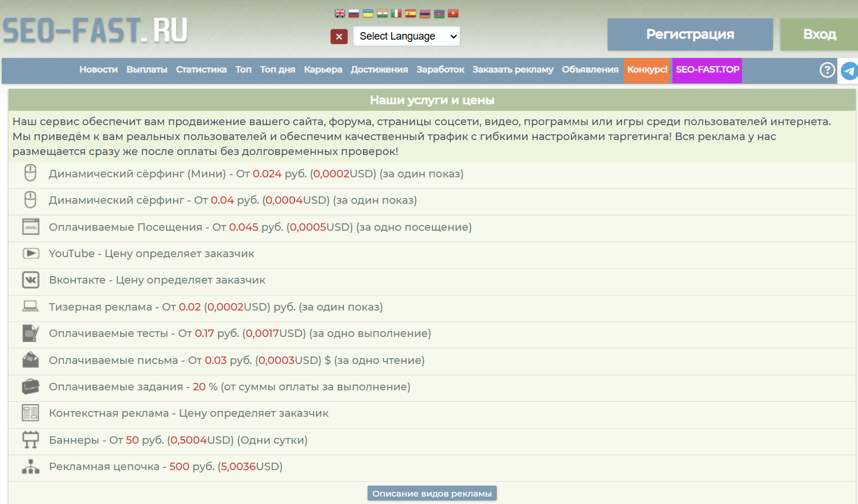Open the purple SEO-FAST.TOP tab
The image size is (858, 504).
click(x=708, y=70)
